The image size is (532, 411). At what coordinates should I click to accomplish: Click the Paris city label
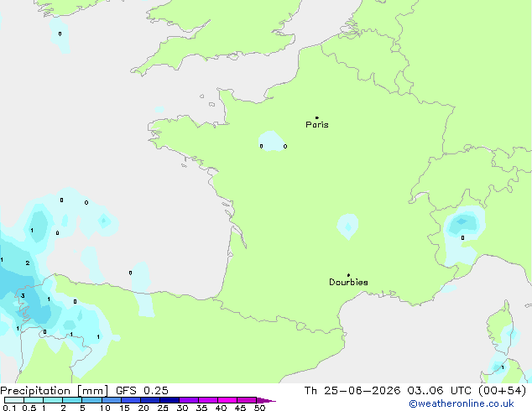click(317, 125)
